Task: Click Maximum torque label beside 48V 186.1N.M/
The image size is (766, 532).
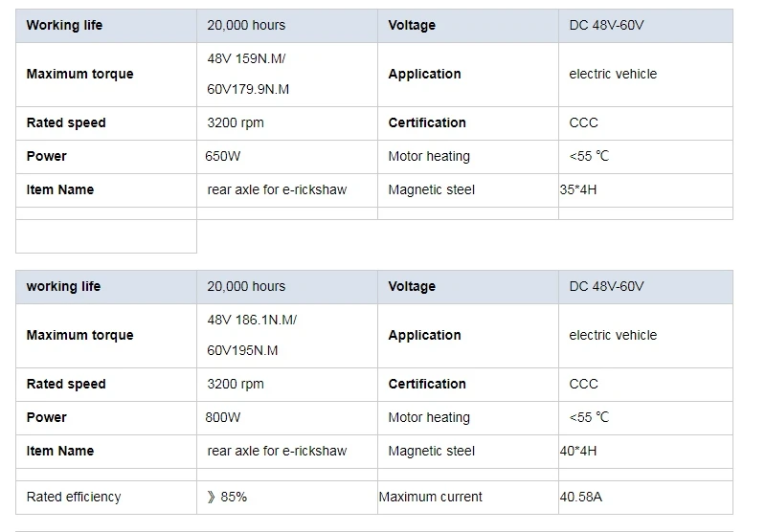Action: click(79, 335)
